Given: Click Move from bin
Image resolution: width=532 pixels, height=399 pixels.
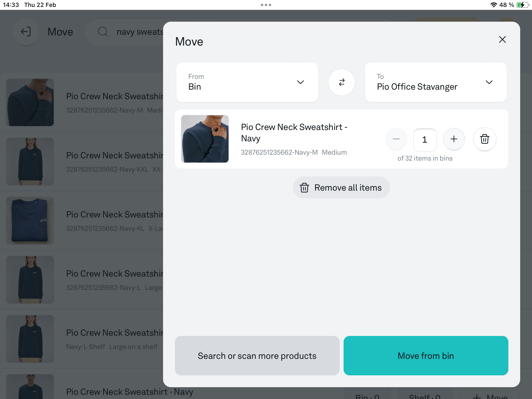Looking at the screenshot, I should pyautogui.click(x=426, y=356).
